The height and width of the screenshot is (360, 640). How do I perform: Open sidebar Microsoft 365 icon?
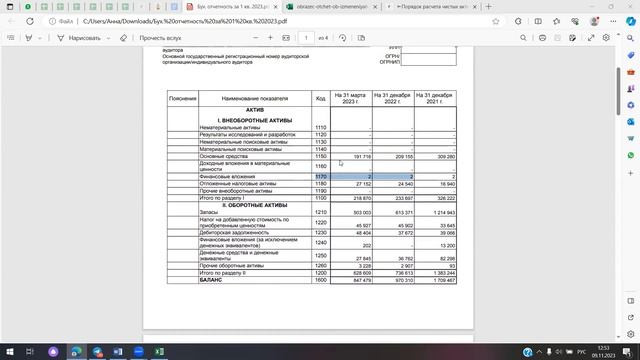631,105
